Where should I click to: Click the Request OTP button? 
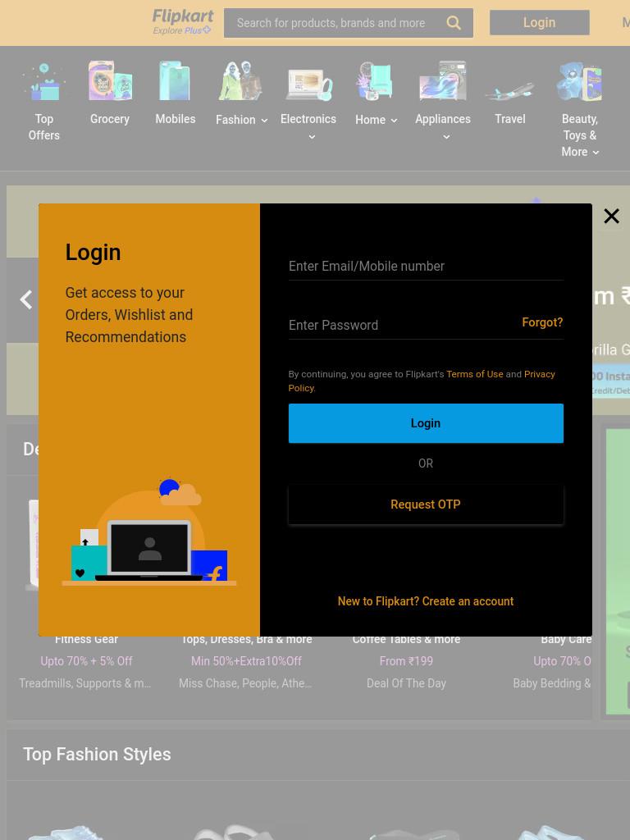coord(426,504)
